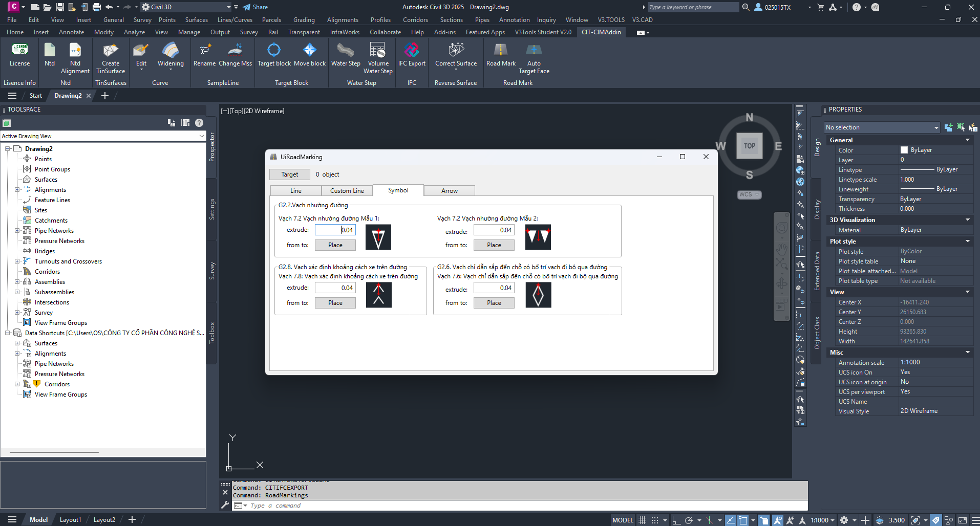
Task: Open the No selection dropdown
Action: point(882,127)
